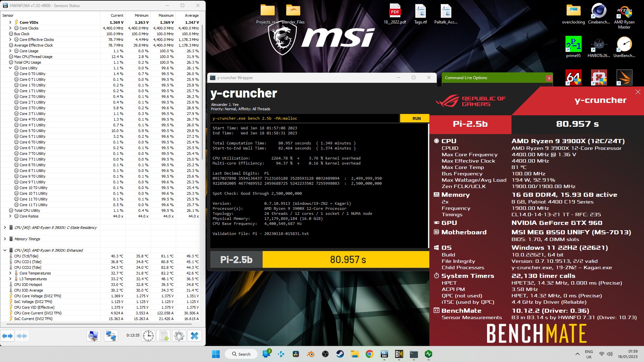Viewport: 644px width, 362px height.
Task: Expand the Core VIDs sensor row
Action: pyautogui.click(x=10, y=22)
